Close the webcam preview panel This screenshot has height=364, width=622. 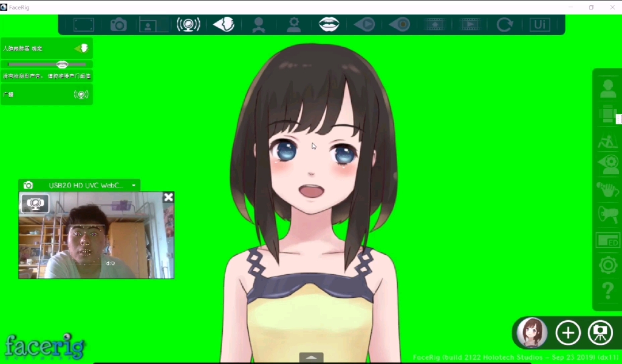169,197
